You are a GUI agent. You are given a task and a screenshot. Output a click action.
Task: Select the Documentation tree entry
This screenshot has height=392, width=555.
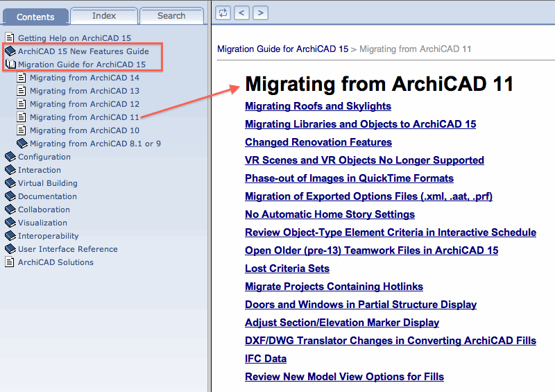(47, 196)
